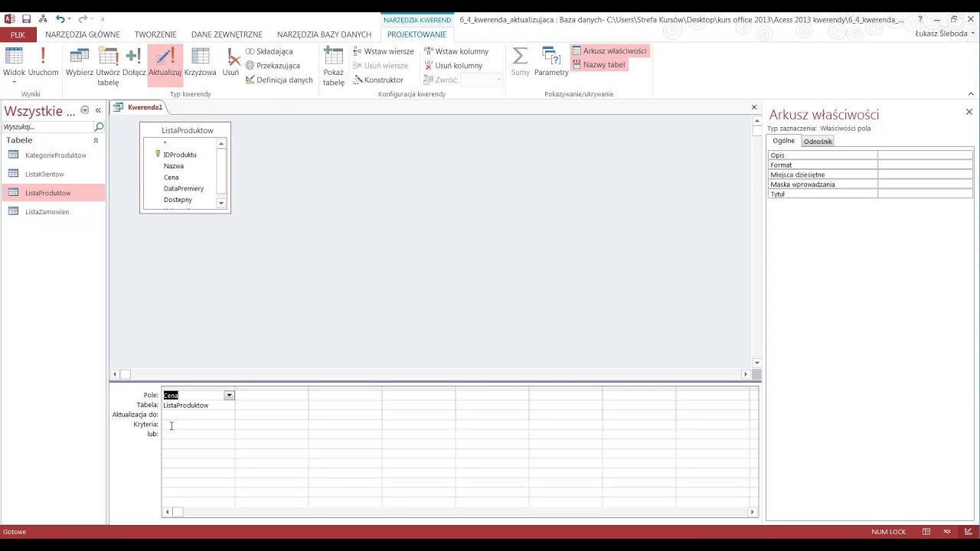Open Parametry dialog
This screenshot has height=551, width=980.
point(551,63)
